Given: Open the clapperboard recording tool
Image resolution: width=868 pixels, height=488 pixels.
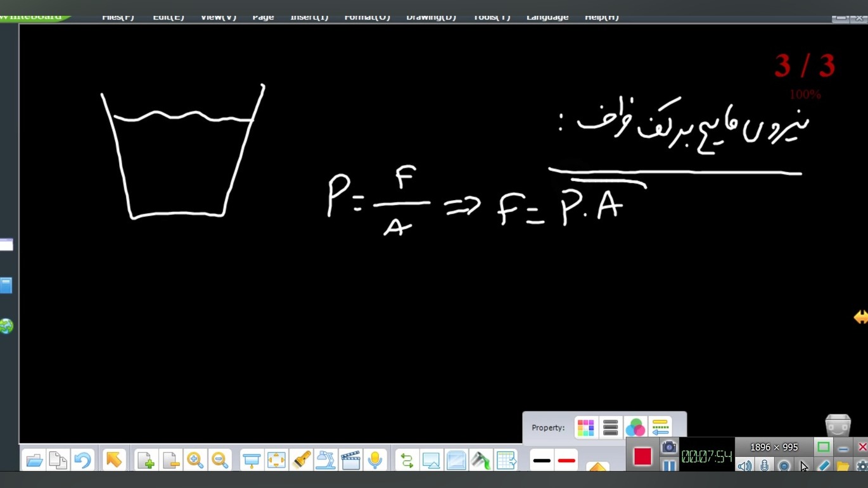Looking at the screenshot, I should 350,460.
